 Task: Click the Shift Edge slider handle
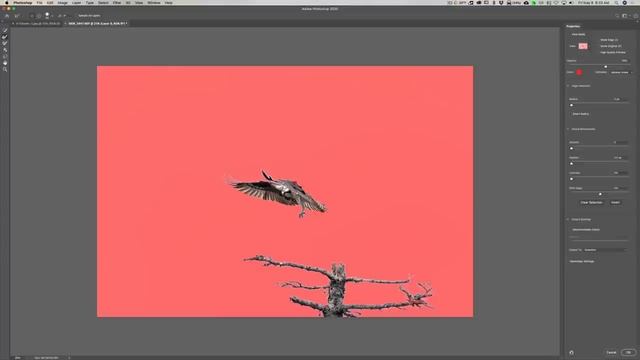pyautogui.click(x=600, y=194)
